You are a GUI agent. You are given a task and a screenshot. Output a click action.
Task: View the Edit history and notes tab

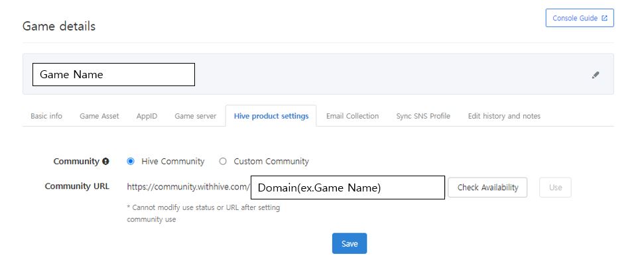[504, 116]
